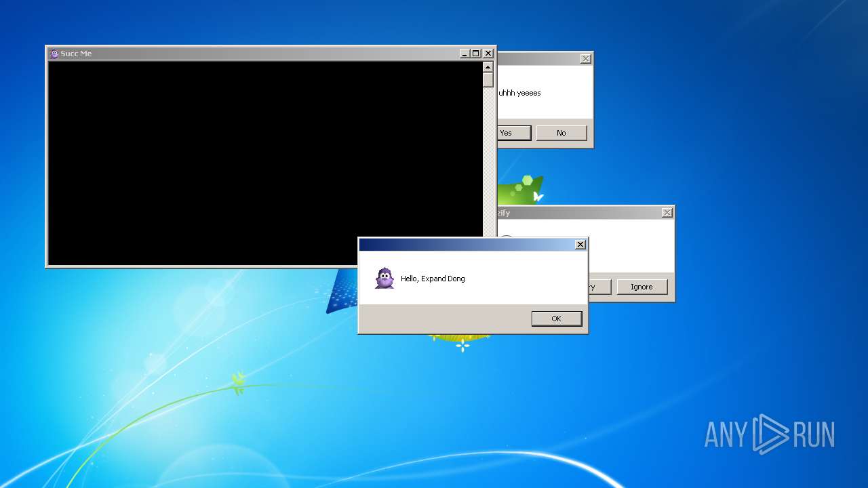
Task: Click OK in the Expand Dong dialog
Action: point(557,319)
